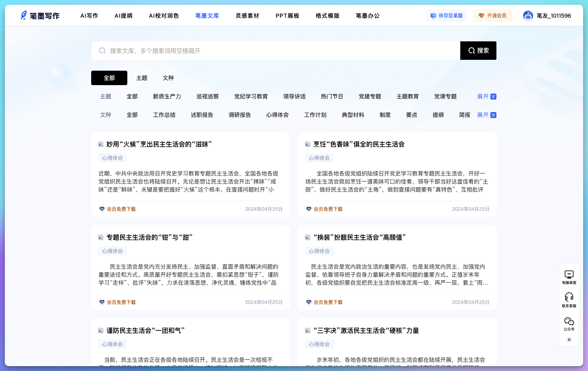
Task: Open 联系客服 headset icon
Action: (x=569, y=297)
